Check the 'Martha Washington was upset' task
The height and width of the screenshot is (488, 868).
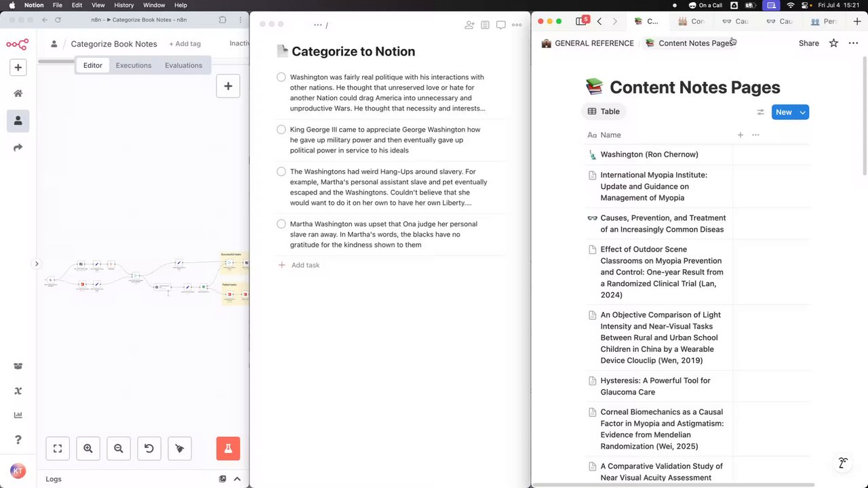281,224
